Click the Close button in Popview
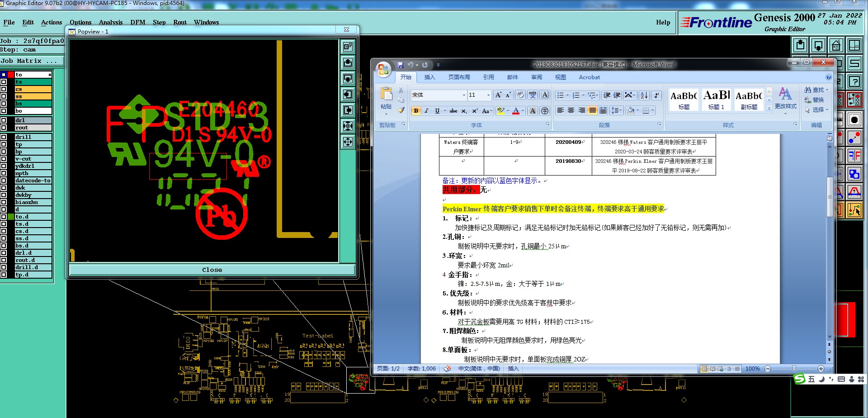This screenshot has width=868, height=418. [212, 270]
